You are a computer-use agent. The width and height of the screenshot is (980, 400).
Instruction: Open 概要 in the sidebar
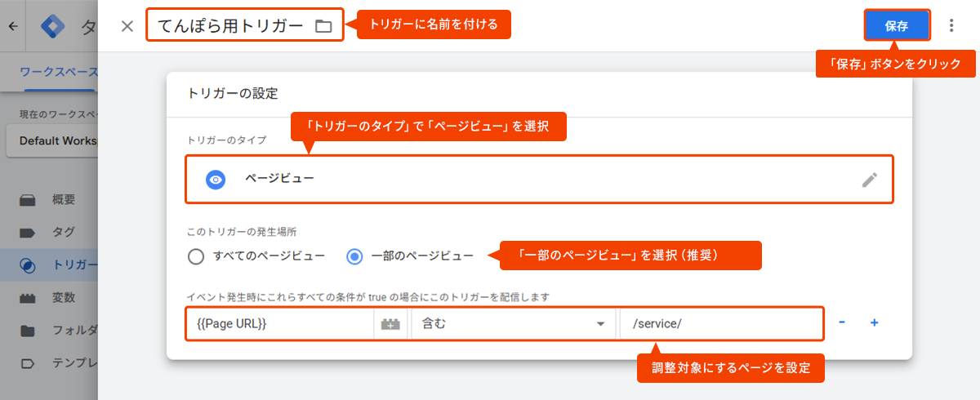coord(49,199)
